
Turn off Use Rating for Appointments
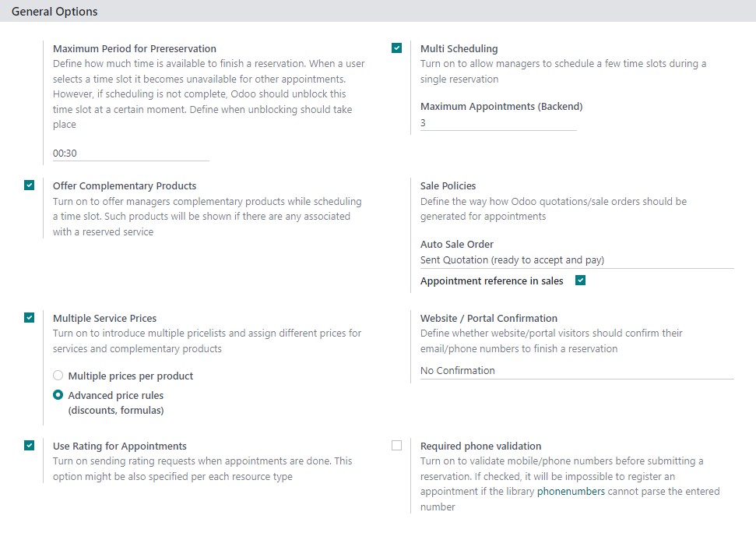point(30,445)
